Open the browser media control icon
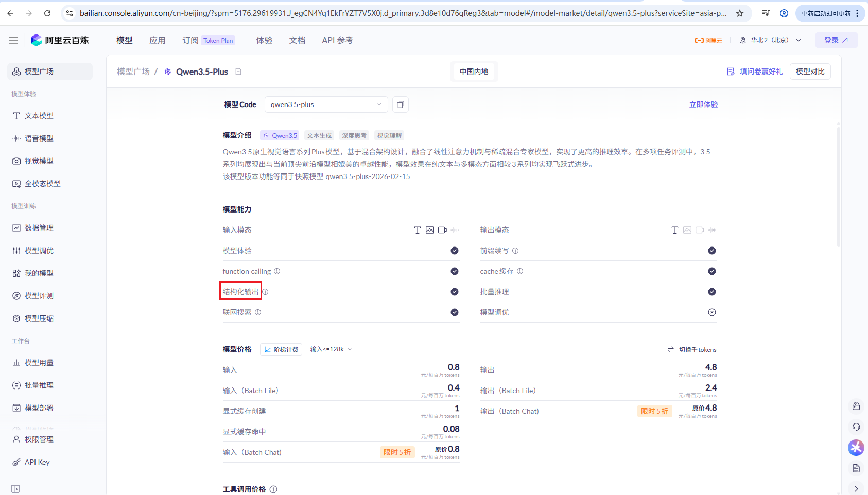868x495 pixels. [x=766, y=13]
